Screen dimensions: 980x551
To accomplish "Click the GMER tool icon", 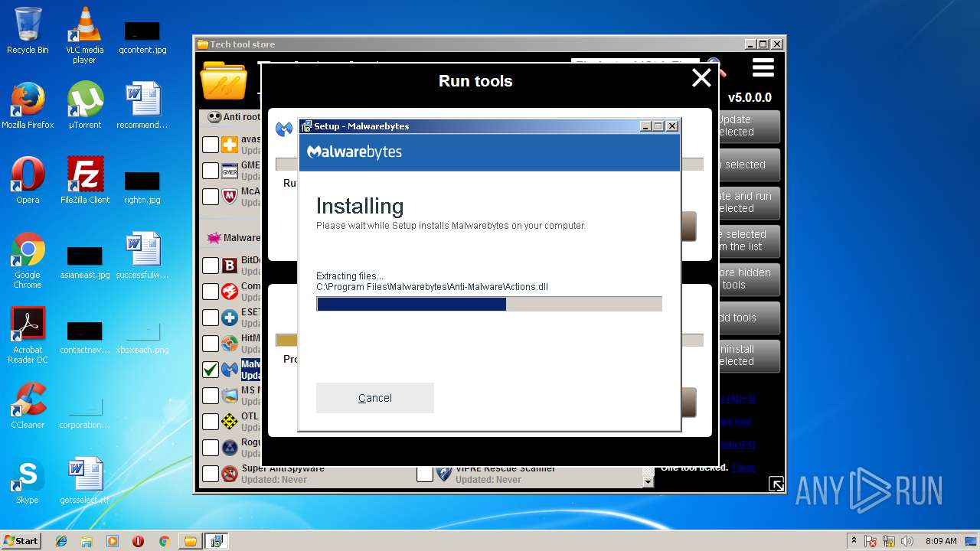I will 230,171.
